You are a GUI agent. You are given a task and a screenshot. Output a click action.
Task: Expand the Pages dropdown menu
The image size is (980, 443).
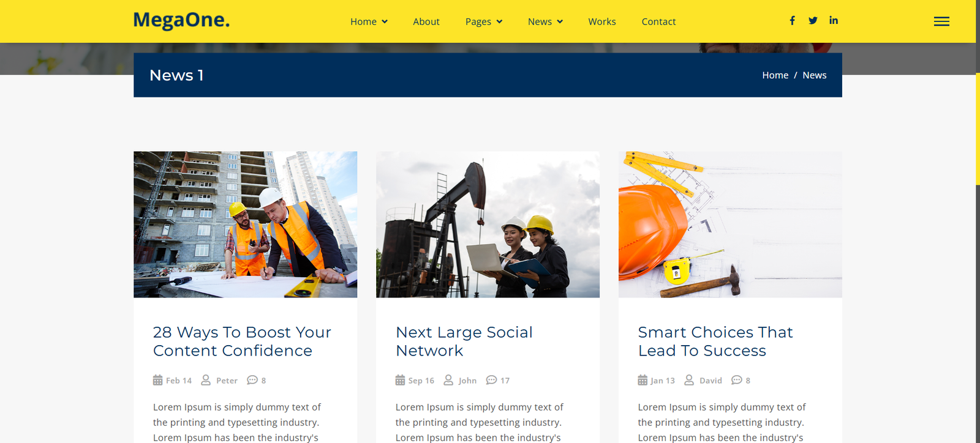click(484, 21)
